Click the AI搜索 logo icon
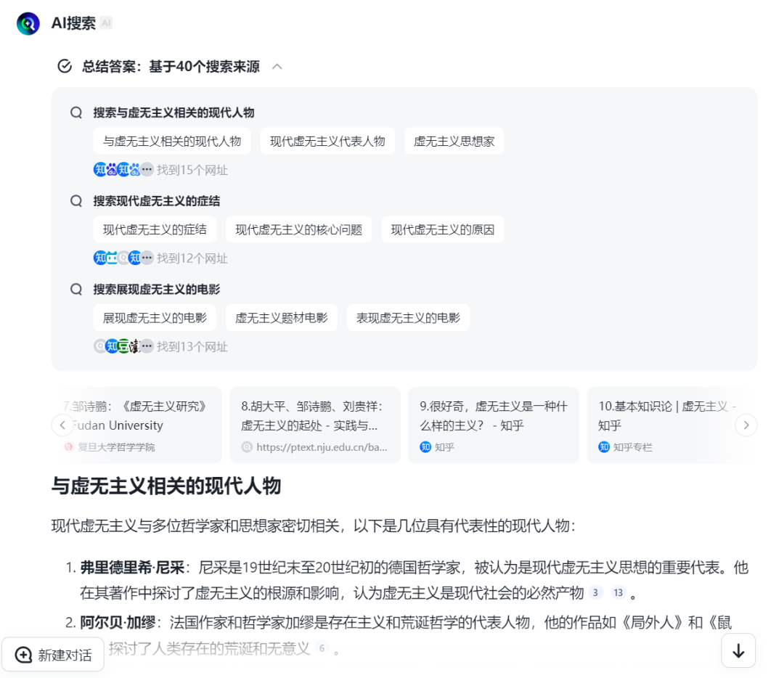 28,23
